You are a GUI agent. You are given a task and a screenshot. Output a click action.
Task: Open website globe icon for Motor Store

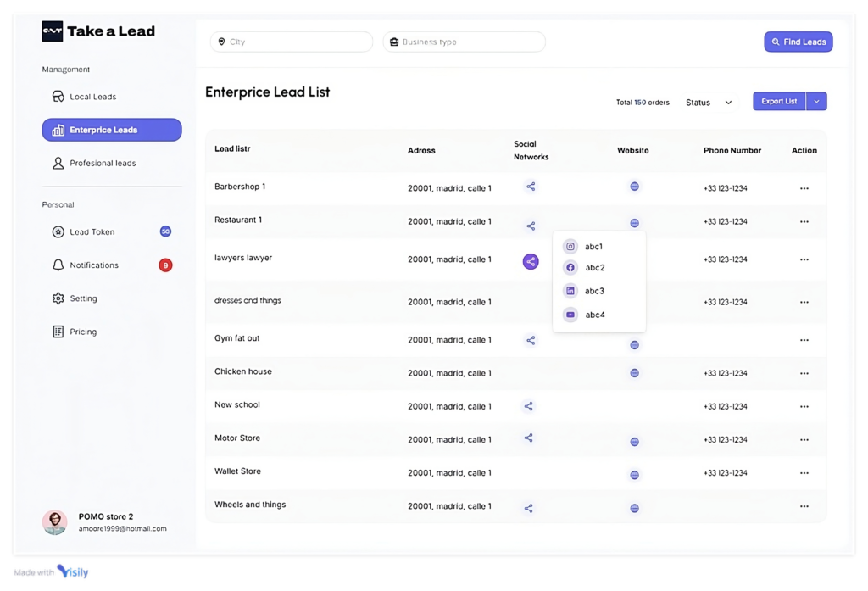(x=634, y=442)
